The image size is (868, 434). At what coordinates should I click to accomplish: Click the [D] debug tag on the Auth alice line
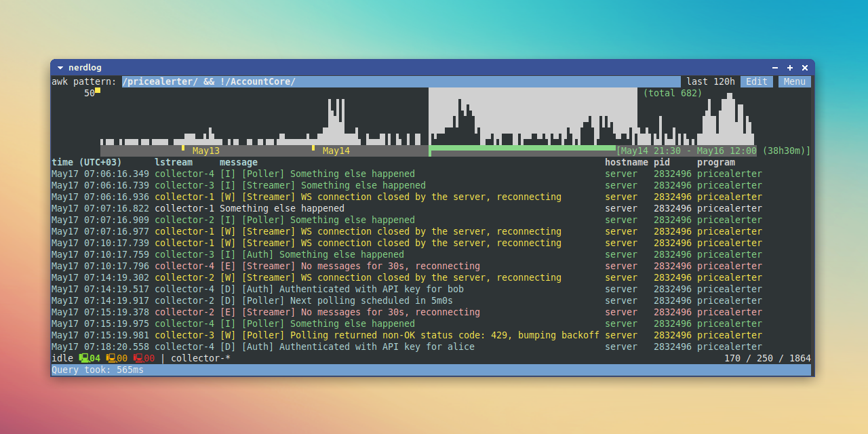coord(229,347)
